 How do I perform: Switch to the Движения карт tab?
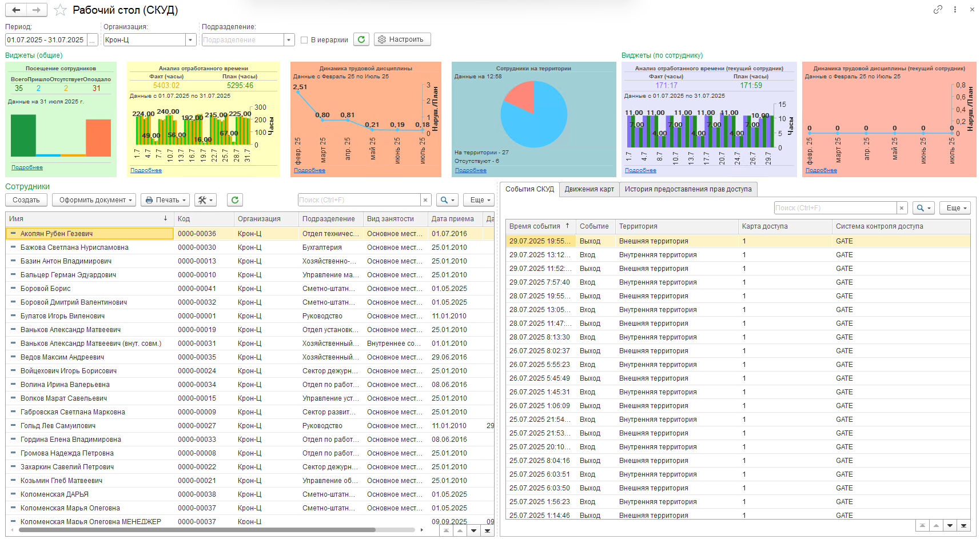(589, 189)
